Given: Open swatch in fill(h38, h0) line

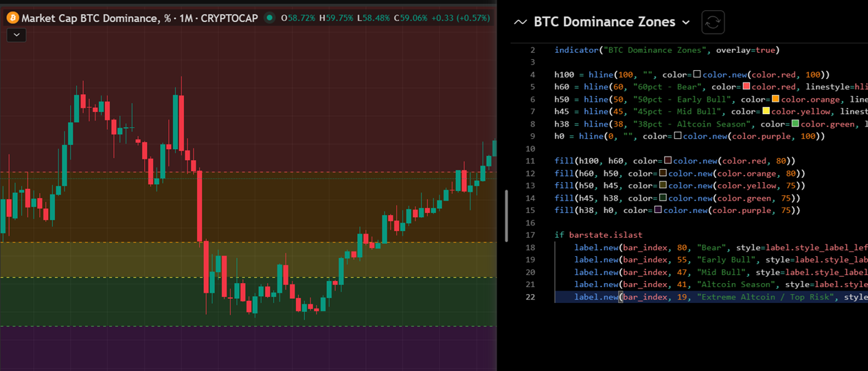Looking at the screenshot, I should 659,210.
